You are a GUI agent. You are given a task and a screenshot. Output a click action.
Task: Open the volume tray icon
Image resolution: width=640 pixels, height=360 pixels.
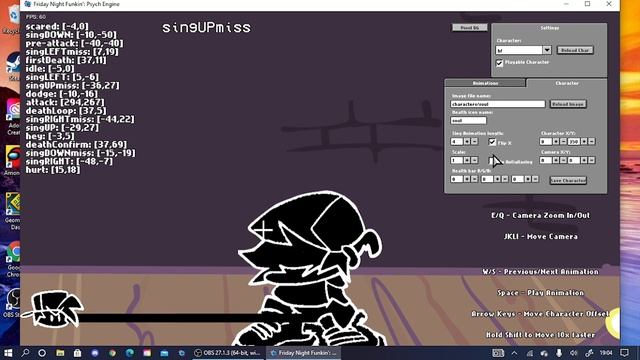pyautogui.click(x=574, y=353)
